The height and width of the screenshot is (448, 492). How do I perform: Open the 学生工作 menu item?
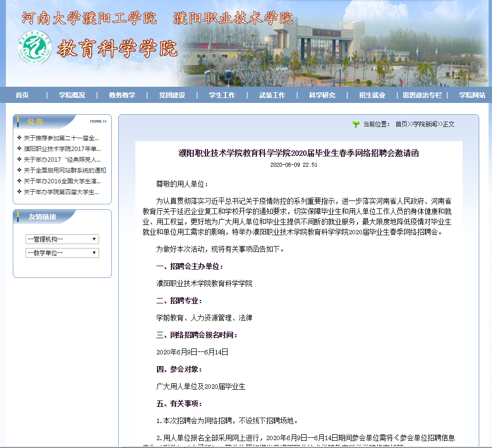point(222,95)
